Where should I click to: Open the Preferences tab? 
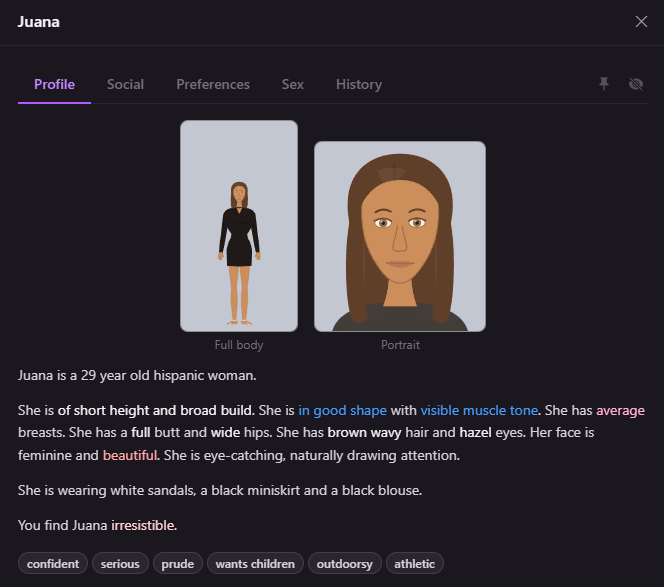click(x=213, y=84)
